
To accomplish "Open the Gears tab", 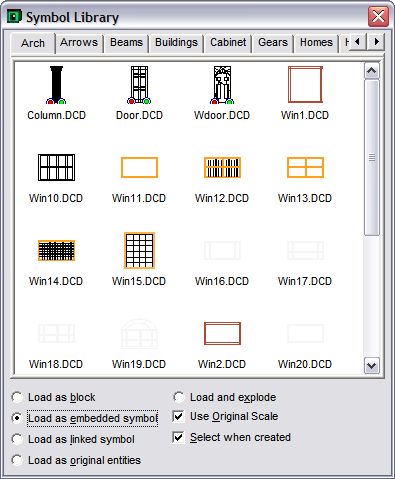I will click(x=273, y=43).
